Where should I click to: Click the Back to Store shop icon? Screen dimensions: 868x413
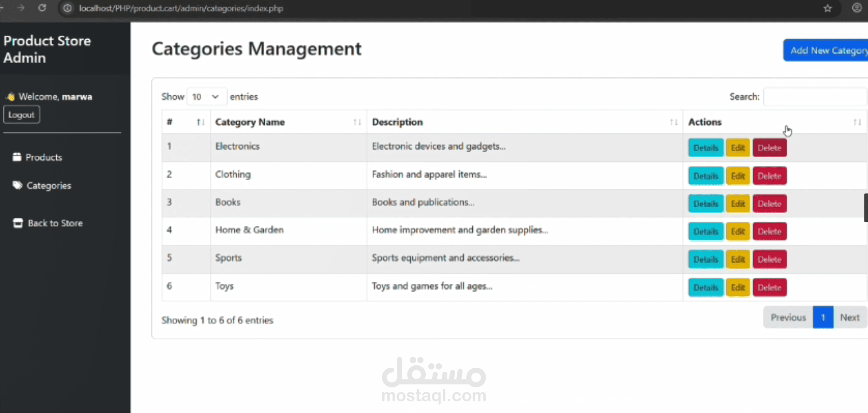(18, 223)
